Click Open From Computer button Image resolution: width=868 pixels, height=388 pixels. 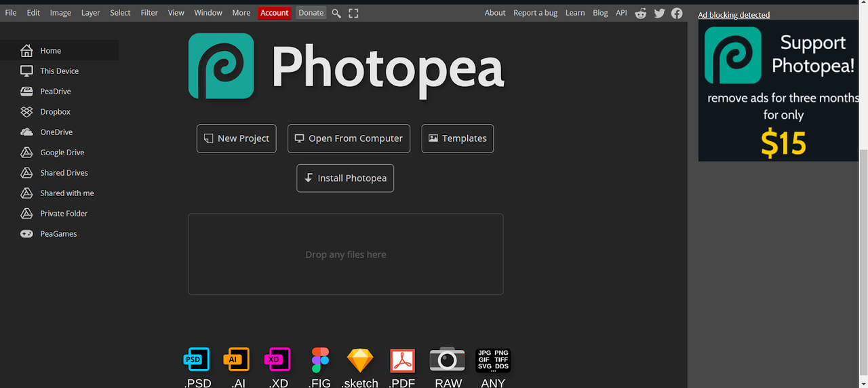pos(349,138)
